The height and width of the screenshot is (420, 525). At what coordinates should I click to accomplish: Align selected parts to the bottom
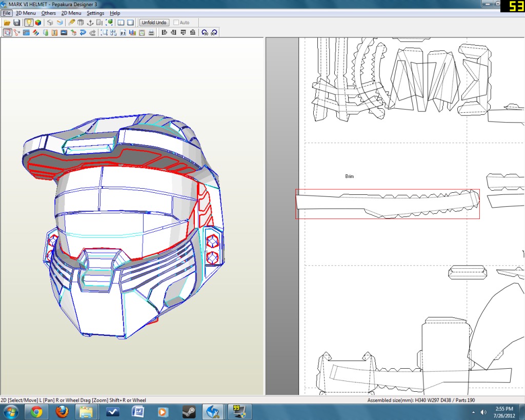pos(193,32)
